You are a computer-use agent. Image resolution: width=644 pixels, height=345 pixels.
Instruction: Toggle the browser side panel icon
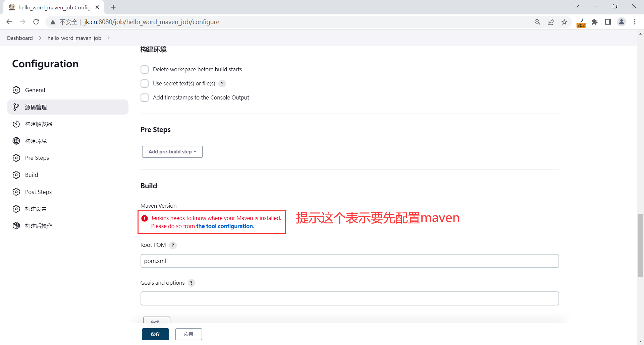pyautogui.click(x=608, y=22)
